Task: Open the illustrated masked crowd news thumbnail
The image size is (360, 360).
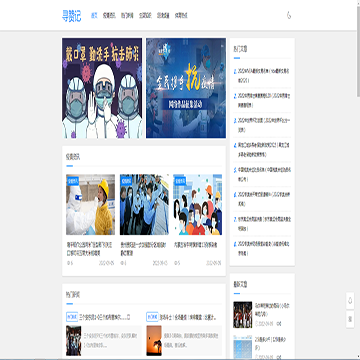Action: click(x=198, y=205)
